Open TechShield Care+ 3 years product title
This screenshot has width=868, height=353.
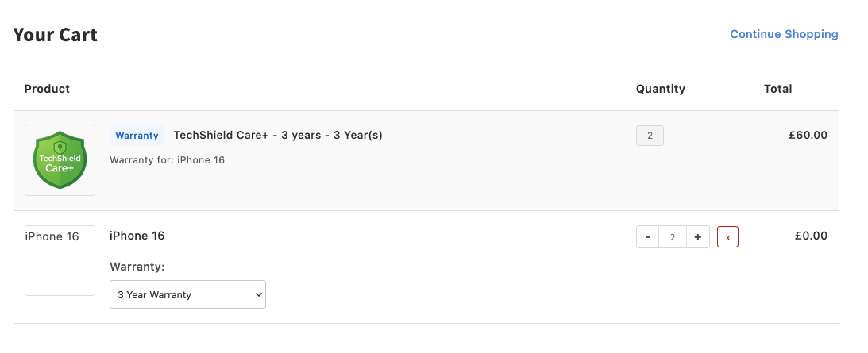pos(278,135)
